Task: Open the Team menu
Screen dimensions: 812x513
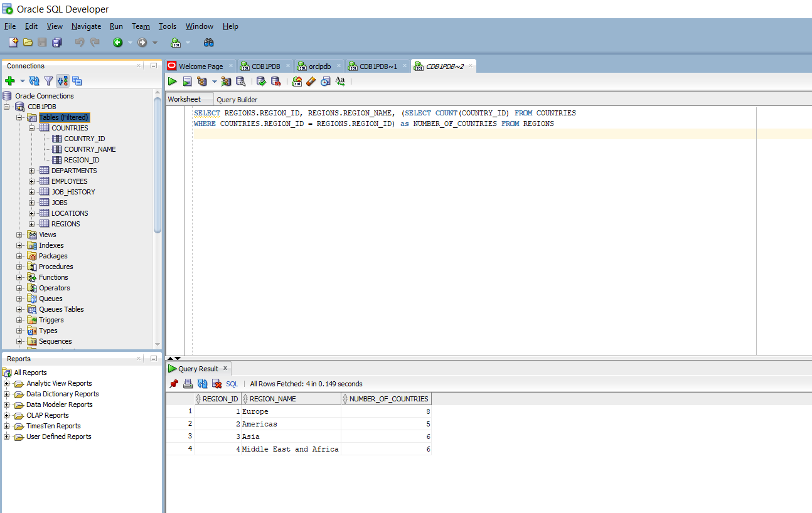Action: (x=141, y=26)
